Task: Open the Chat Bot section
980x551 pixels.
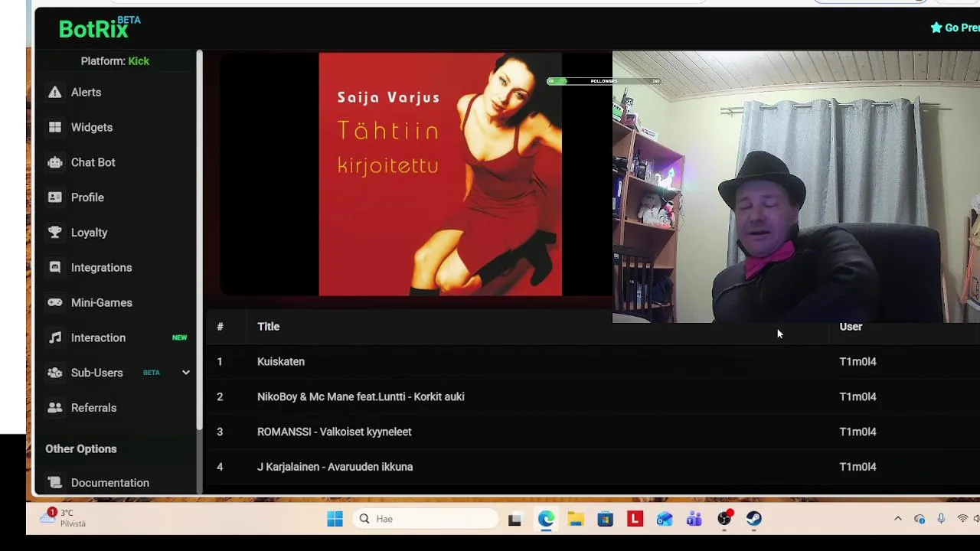Action: (93, 162)
